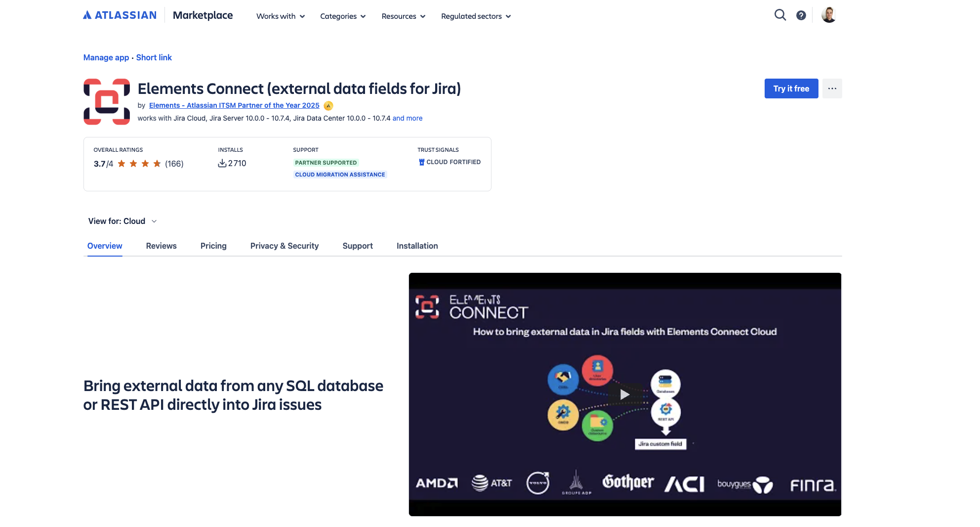Switch to the Support tab

tap(358, 246)
